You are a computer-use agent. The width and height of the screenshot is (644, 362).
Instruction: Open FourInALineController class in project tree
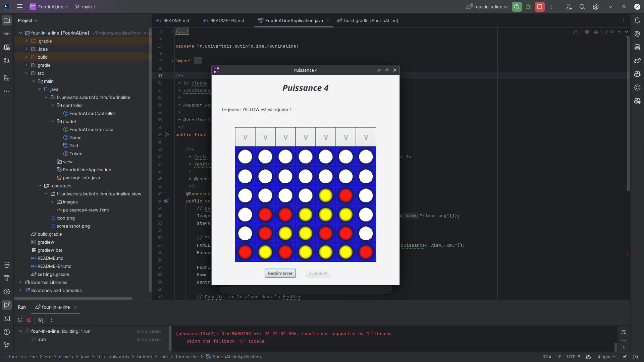click(x=92, y=113)
